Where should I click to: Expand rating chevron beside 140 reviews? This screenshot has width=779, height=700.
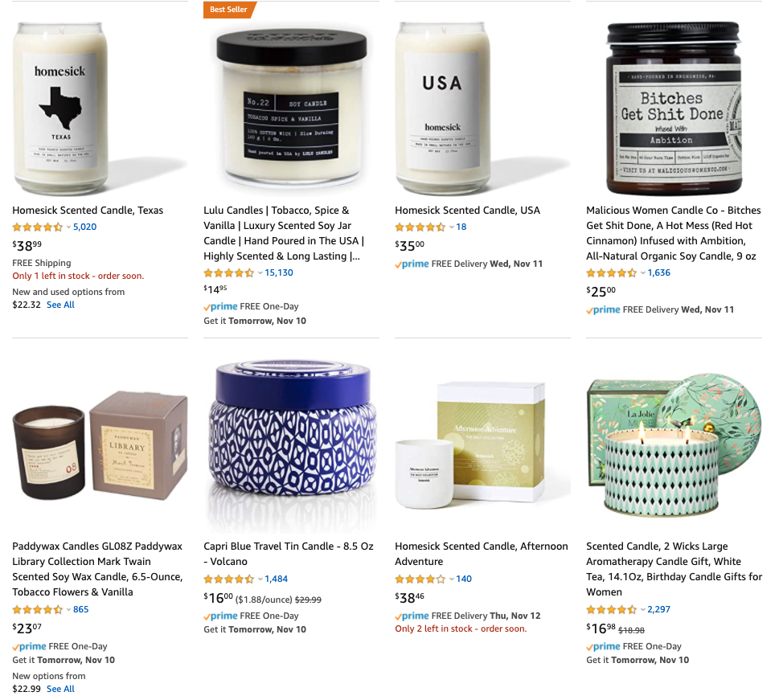click(x=451, y=579)
